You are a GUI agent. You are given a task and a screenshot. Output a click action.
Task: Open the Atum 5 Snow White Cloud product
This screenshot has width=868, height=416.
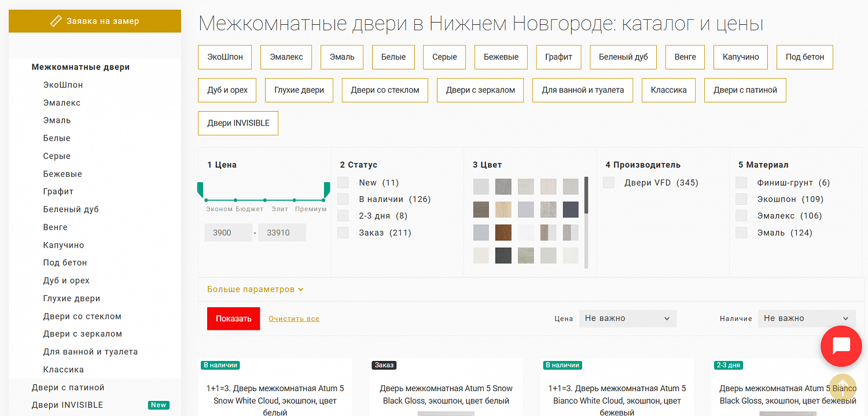[x=275, y=400]
